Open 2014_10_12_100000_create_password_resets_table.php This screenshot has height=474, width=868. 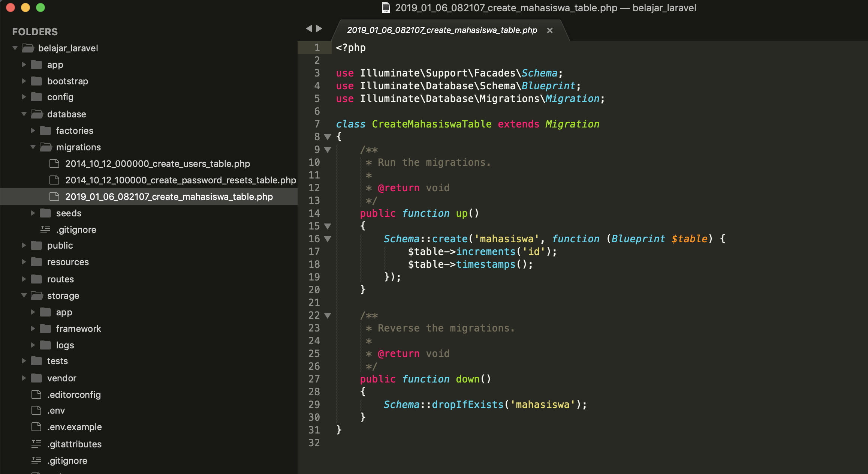click(181, 180)
